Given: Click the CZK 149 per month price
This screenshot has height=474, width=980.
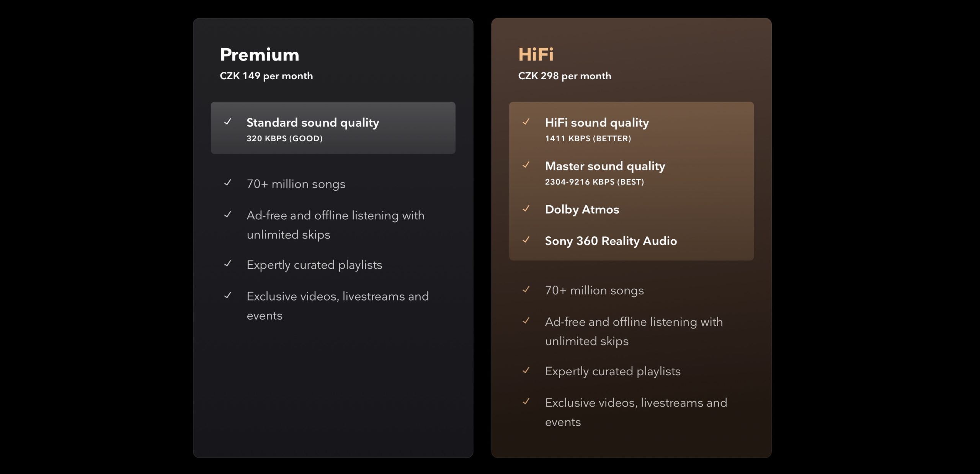Looking at the screenshot, I should tap(266, 76).
